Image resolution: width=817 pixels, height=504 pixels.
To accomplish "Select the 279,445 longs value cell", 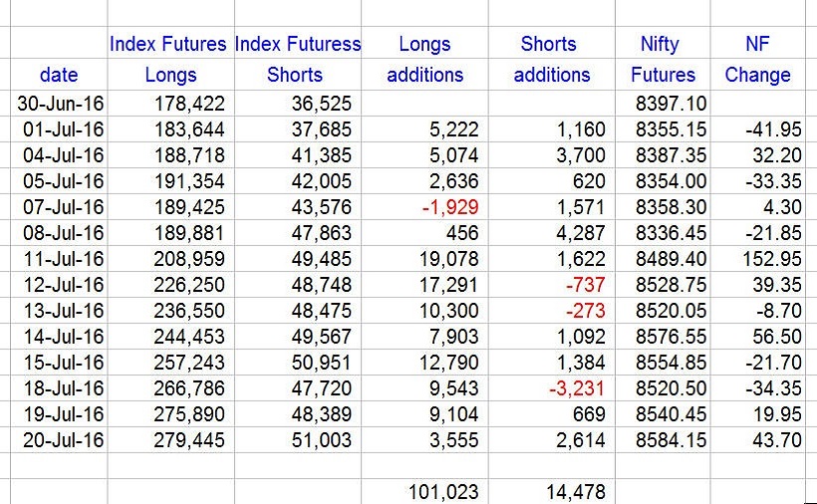I will [x=171, y=440].
